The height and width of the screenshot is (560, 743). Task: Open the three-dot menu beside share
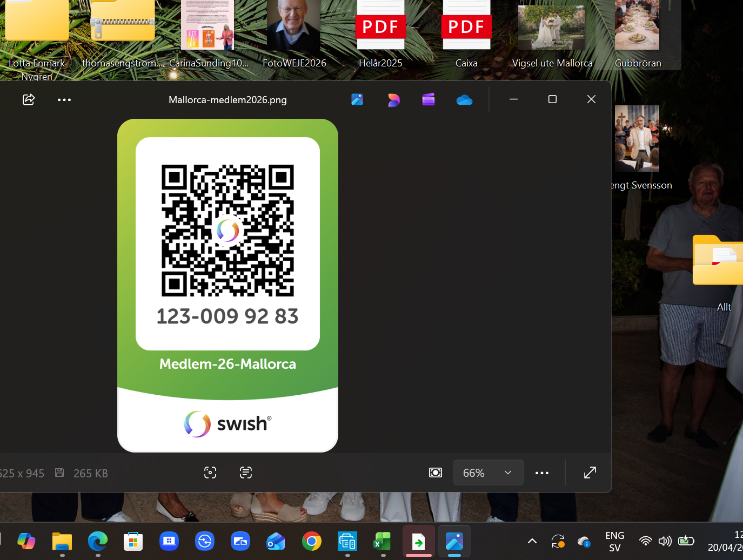pos(64,100)
